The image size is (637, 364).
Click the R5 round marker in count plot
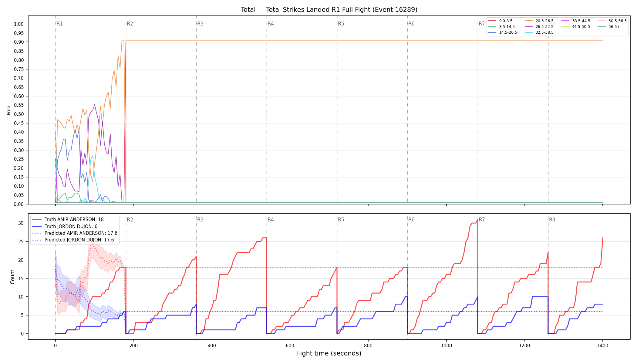coord(341,220)
